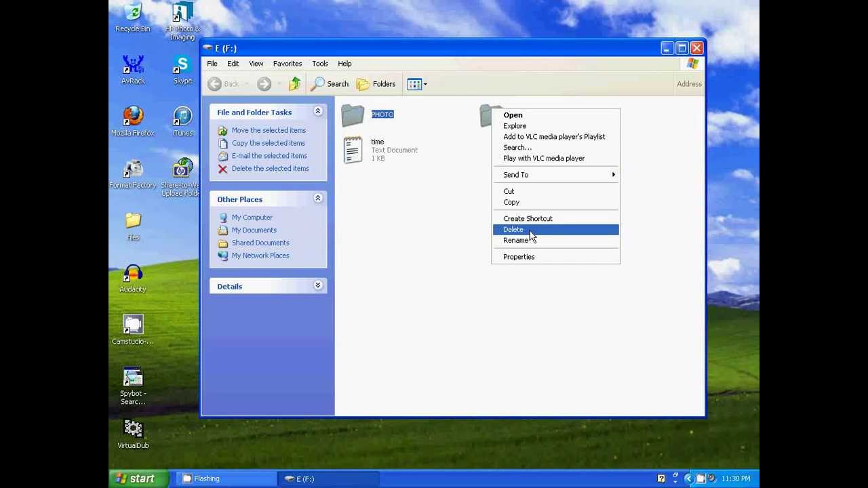
Task: Select the Spybot Search desktop icon
Action: (x=133, y=386)
